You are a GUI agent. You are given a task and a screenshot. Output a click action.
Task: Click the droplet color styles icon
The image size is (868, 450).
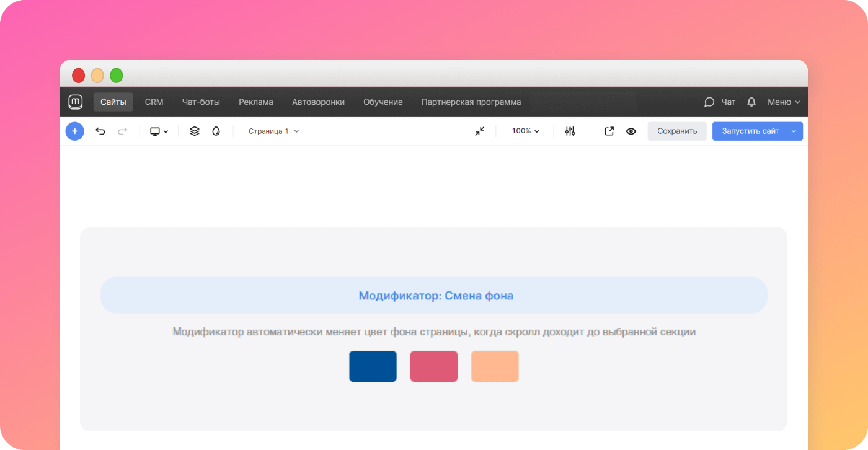(216, 131)
